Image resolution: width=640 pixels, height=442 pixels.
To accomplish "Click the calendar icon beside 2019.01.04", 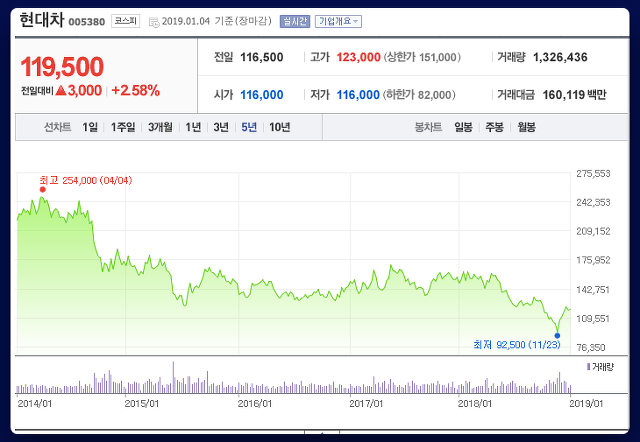I will (x=154, y=22).
